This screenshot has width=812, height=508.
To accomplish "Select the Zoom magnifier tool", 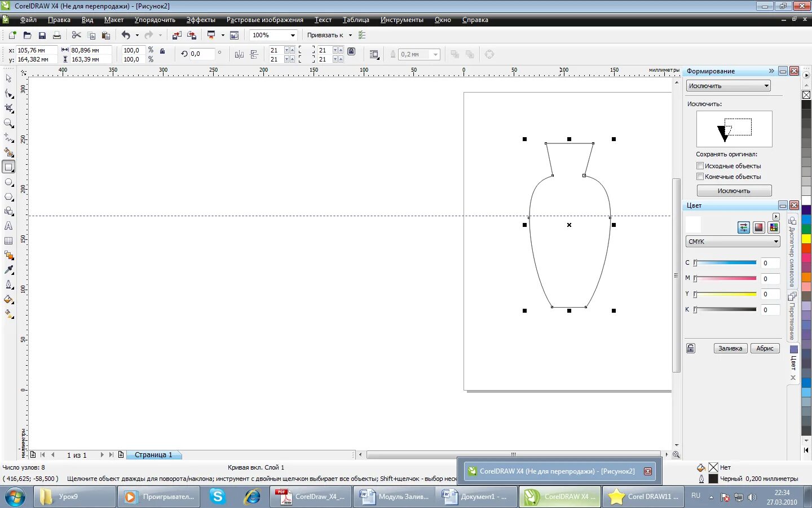I will (x=8, y=123).
